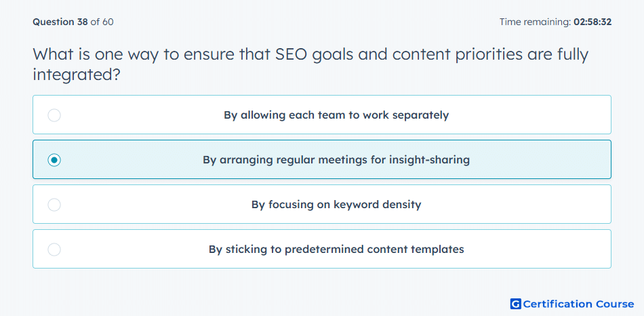Select radio for 'predetermined content templates'
644x316 pixels.
(x=54, y=250)
